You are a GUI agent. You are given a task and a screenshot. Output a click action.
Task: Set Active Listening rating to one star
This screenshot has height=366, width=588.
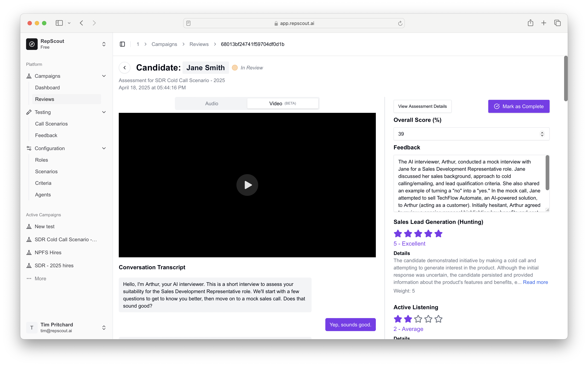398,319
